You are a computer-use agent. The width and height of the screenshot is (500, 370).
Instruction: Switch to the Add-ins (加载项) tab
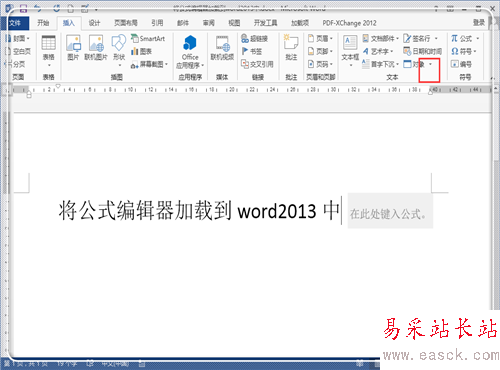(x=300, y=23)
